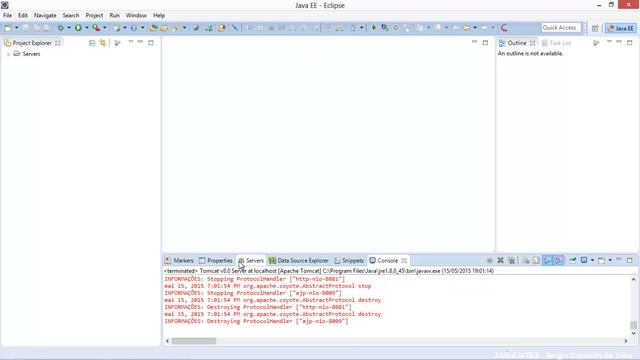Screen dimensions: 640x360
Task: Focus the Quick Access search field
Action: [561, 28]
